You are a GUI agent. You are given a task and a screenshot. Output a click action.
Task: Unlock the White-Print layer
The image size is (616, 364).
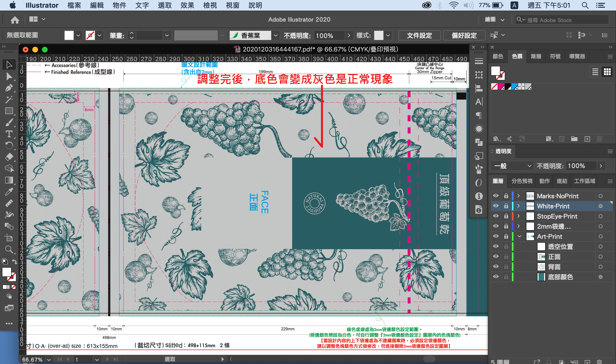[506, 206]
